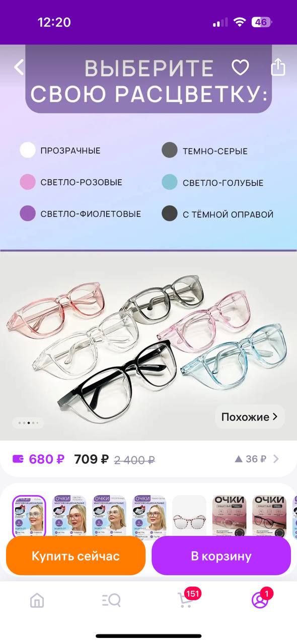Add product to favorites with heart icon

[240, 67]
